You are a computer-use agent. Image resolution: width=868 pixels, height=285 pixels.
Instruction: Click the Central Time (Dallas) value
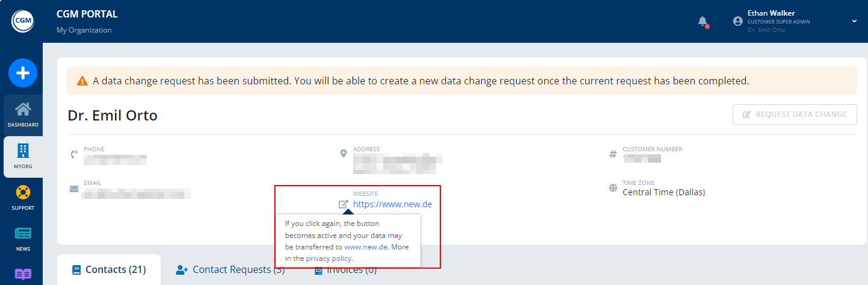(663, 192)
